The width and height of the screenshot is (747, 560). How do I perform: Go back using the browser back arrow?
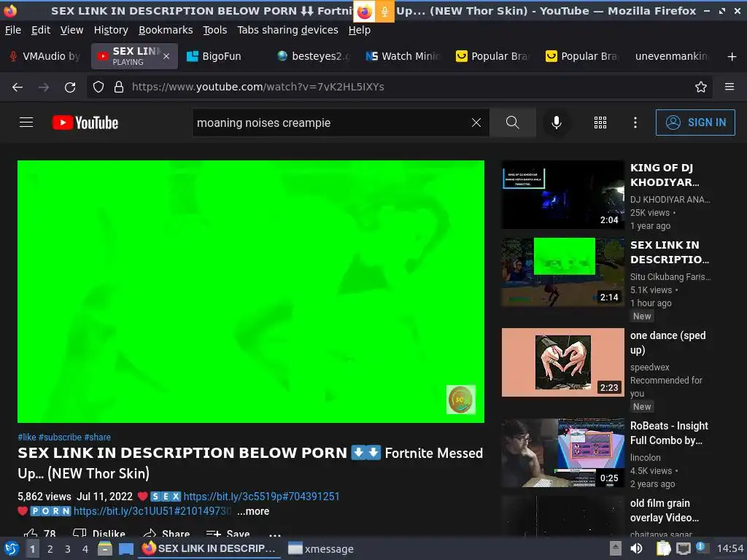pos(18,87)
